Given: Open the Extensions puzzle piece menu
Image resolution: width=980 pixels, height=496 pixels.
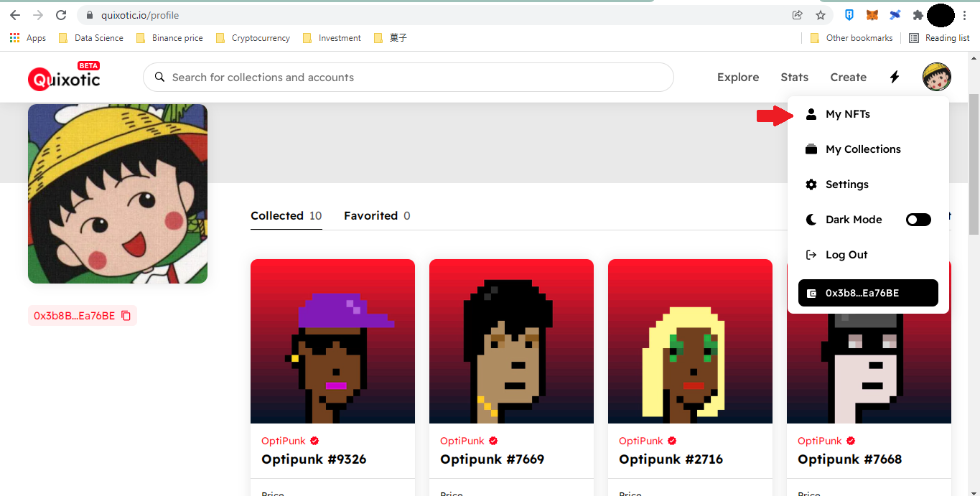Looking at the screenshot, I should click(x=918, y=15).
